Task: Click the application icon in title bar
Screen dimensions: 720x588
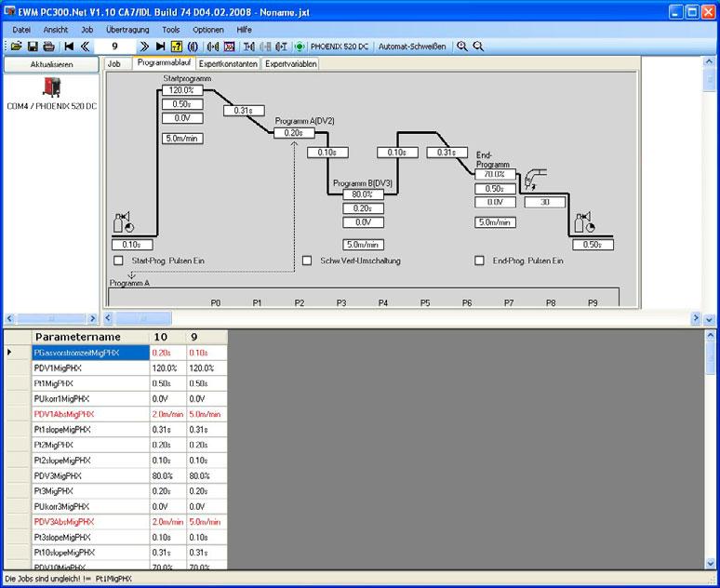Action: [x=9, y=11]
